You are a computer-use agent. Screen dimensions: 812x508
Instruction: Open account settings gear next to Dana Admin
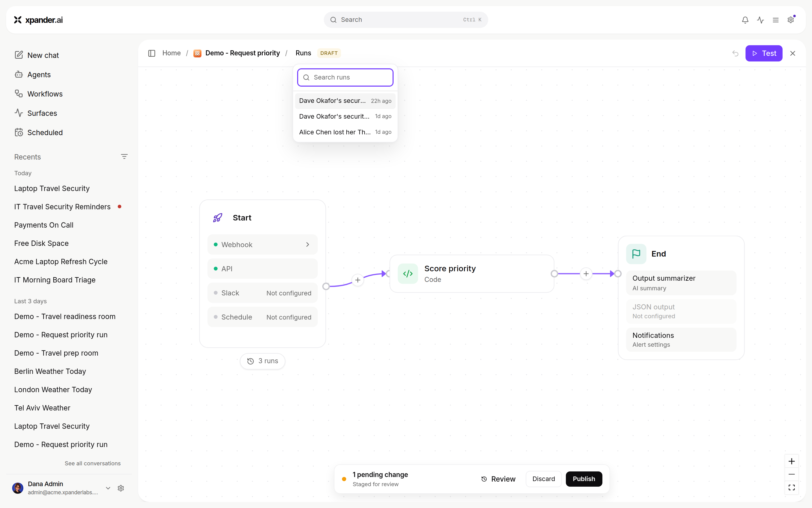[x=121, y=488]
